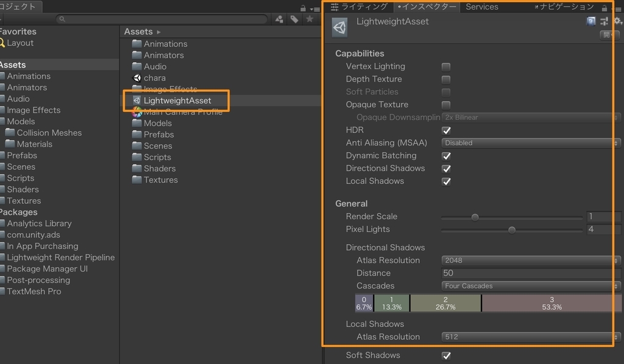
Task: Click the Prefabs folder icon in Assets list
Action: click(x=137, y=134)
